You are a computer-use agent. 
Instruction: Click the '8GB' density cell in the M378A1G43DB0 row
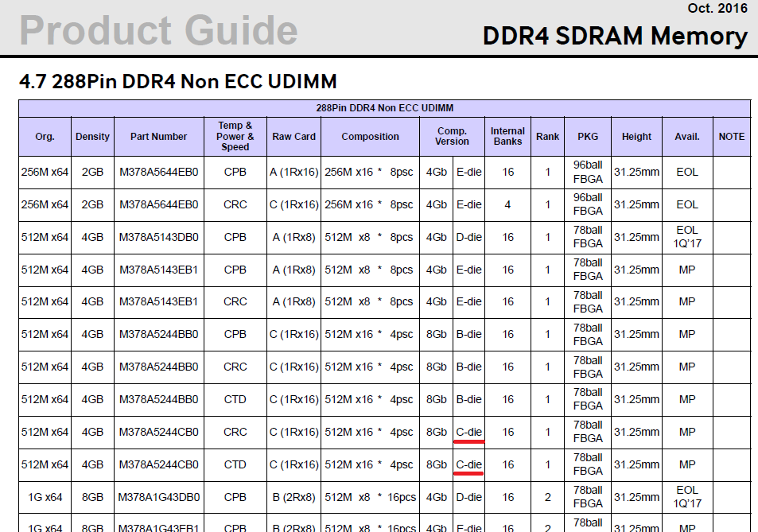92,497
